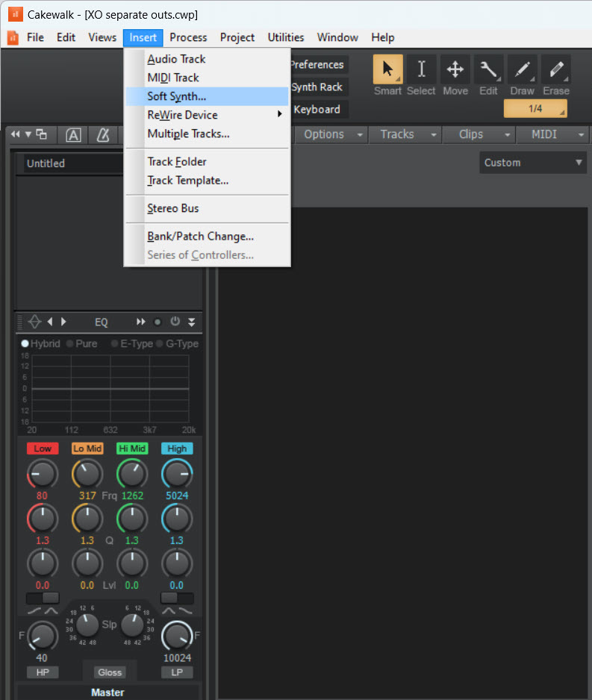This screenshot has height=700, width=592.
Task: Click the EQ double right arrow icon
Action: (140, 322)
